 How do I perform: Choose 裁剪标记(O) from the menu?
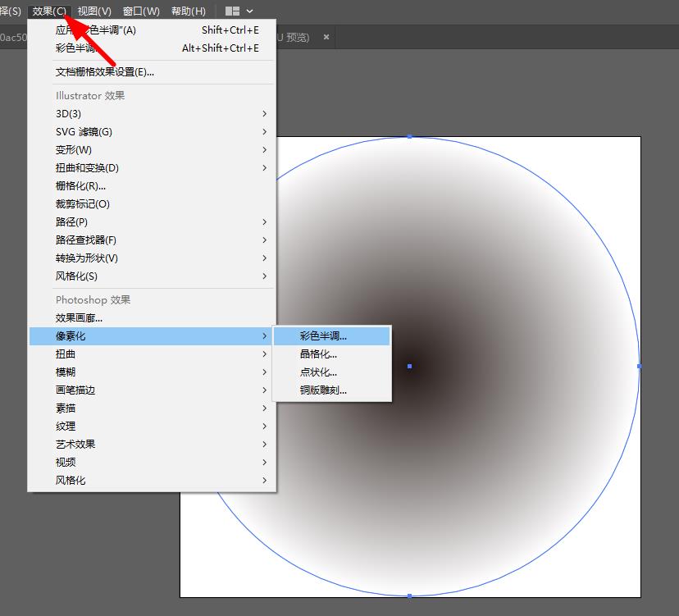(152, 204)
